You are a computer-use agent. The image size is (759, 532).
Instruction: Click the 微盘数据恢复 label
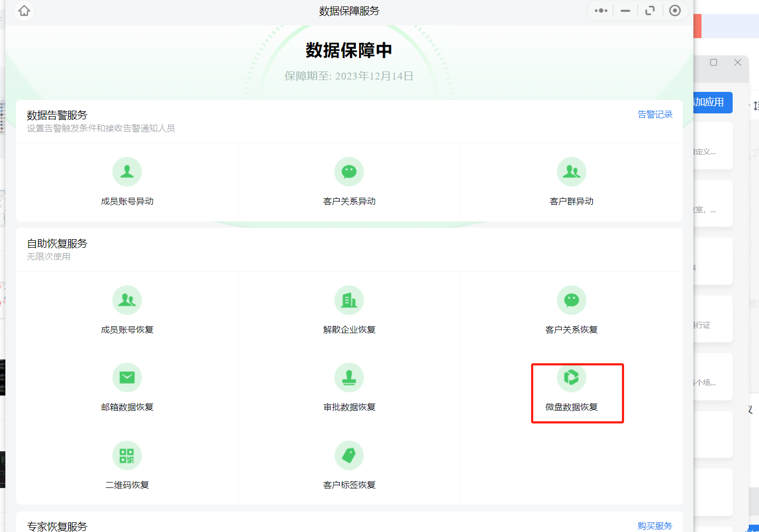point(571,407)
